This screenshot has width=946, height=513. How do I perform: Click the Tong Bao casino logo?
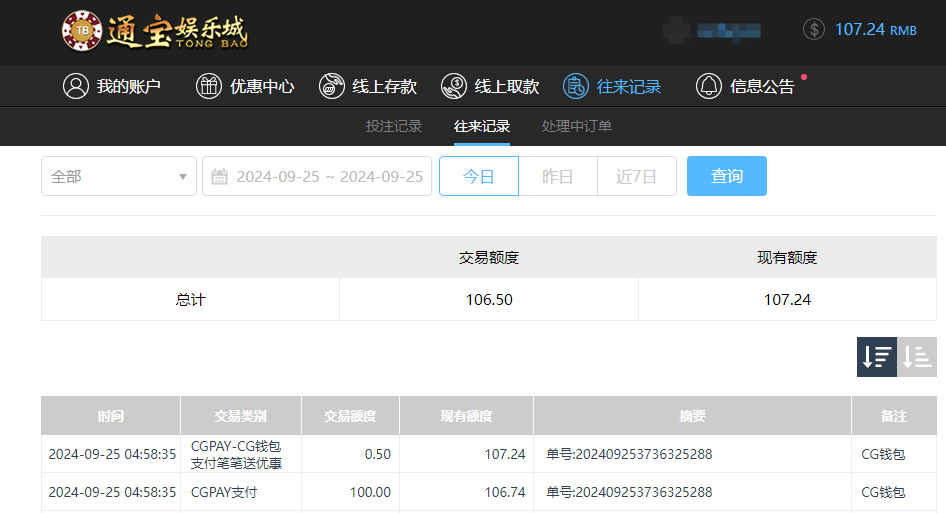(155, 31)
